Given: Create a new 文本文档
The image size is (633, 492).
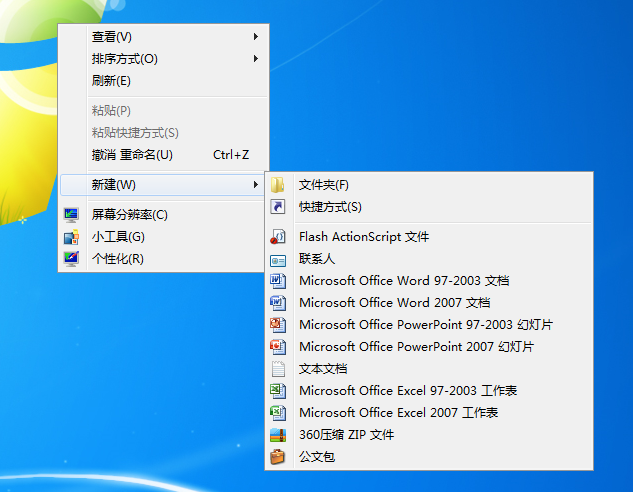Looking at the screenshot, I should [x=429, y=368].
